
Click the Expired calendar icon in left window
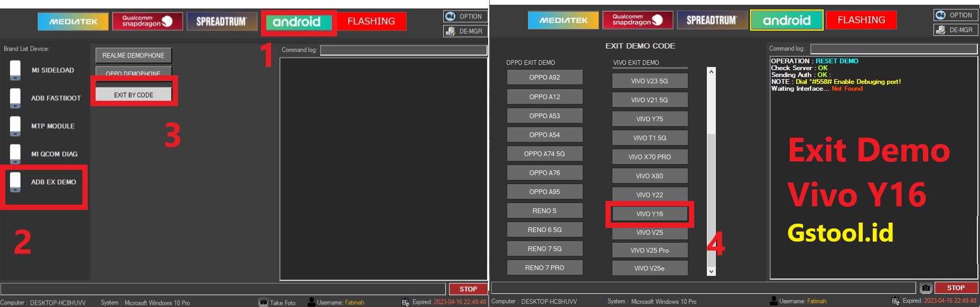(x=405, y=302)
